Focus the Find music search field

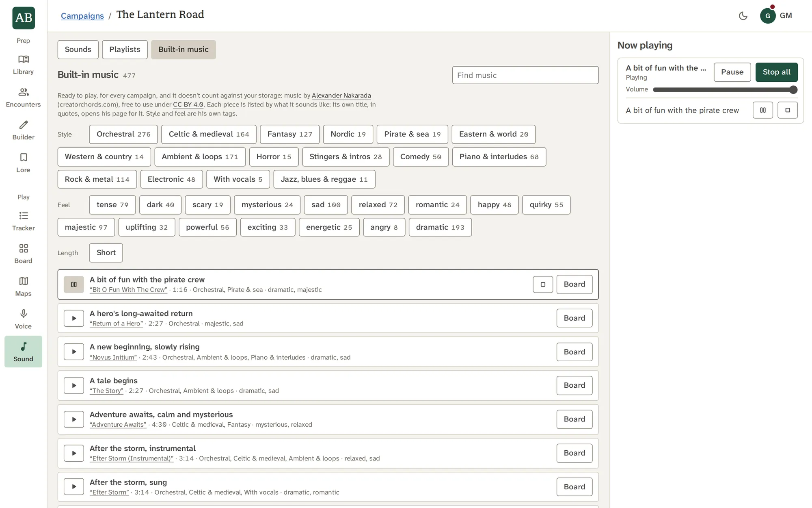tap(525, 75)
